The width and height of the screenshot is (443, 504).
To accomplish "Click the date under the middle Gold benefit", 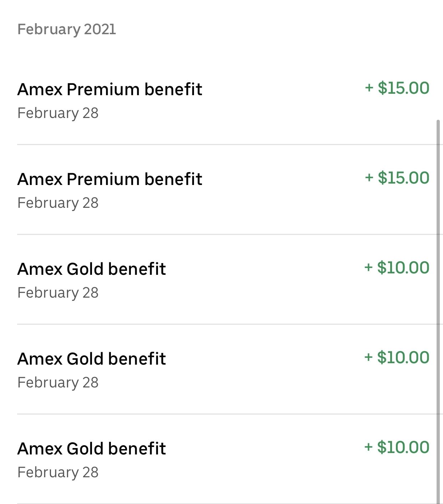I will pos(58,383).
